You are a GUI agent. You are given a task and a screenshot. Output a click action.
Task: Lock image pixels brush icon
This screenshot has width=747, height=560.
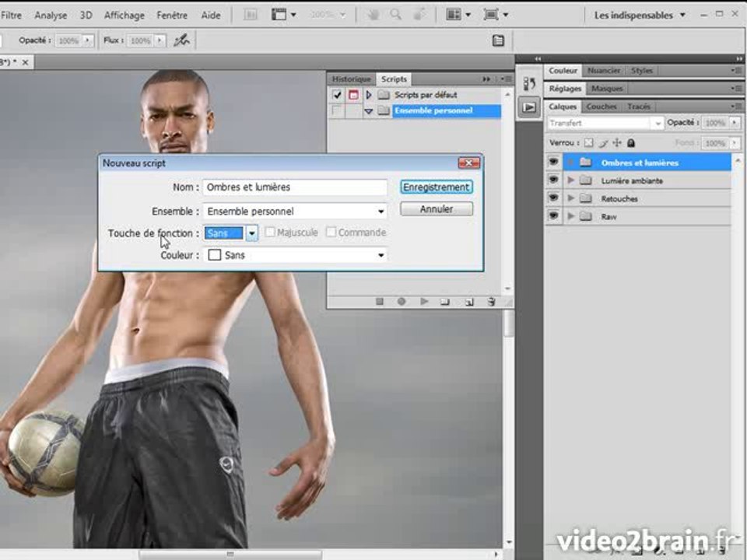pyautogui.click(x=603, y=143)
